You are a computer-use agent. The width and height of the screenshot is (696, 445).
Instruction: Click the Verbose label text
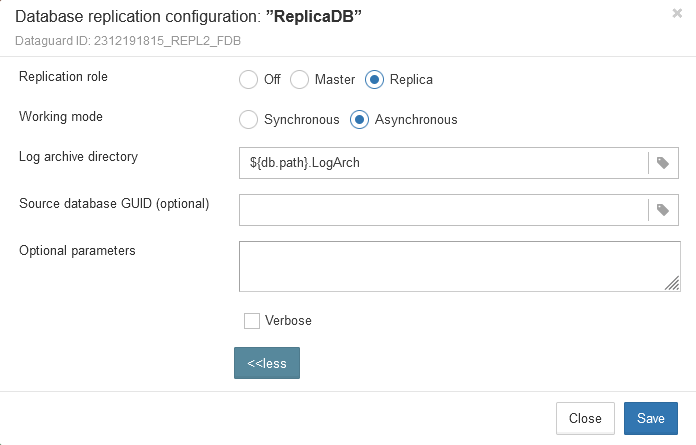point(288,321)
